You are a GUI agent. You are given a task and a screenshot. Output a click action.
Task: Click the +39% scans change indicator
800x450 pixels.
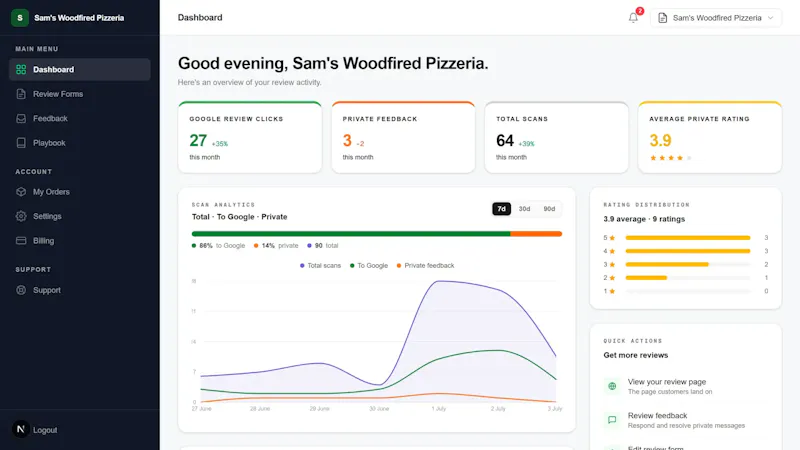tap(527, 144)
